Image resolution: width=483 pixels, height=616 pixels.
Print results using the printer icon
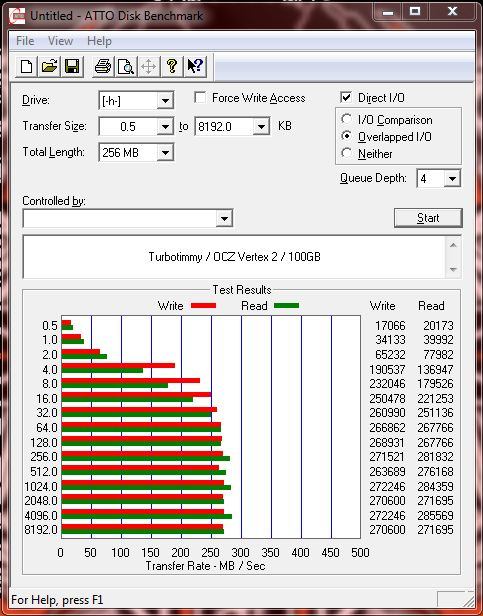tap(103, 66)
